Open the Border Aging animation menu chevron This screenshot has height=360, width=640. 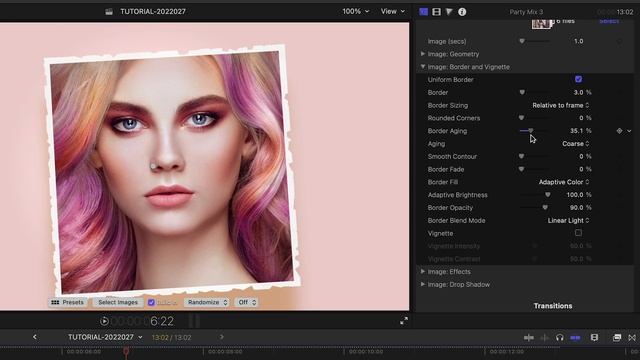[x=629, y=131]
